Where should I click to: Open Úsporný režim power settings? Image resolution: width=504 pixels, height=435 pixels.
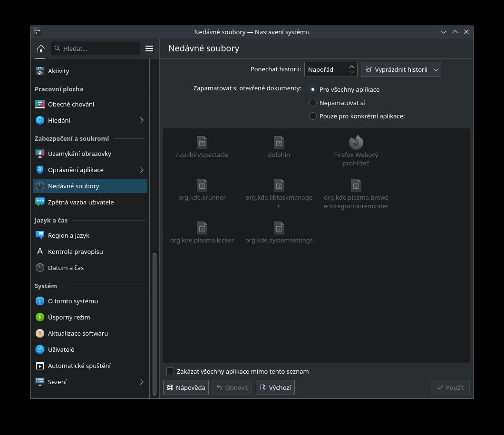69,317
